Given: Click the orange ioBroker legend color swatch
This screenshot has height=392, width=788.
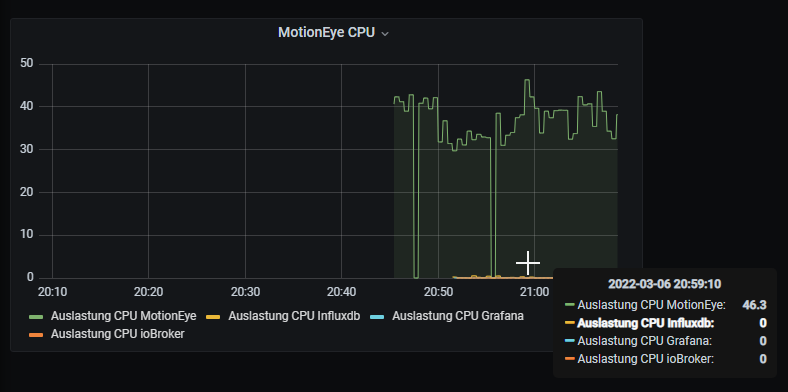Looking at the screenshot, I should point(36,334).
